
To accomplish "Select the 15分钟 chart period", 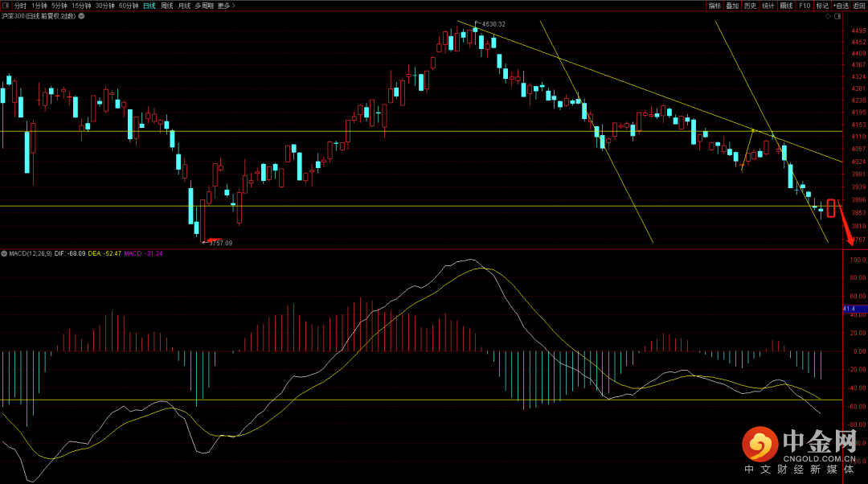I will [x=81, y=6].
